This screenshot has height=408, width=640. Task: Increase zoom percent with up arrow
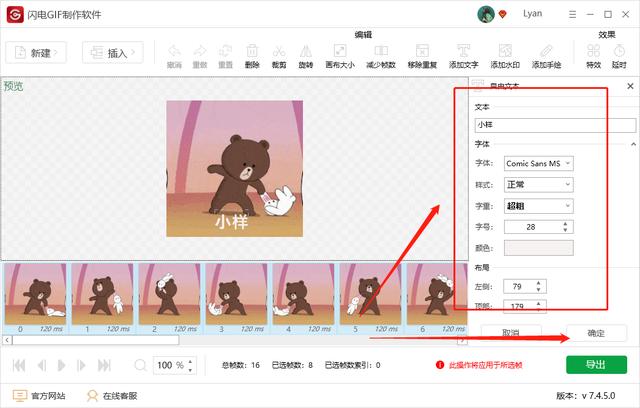190,361
